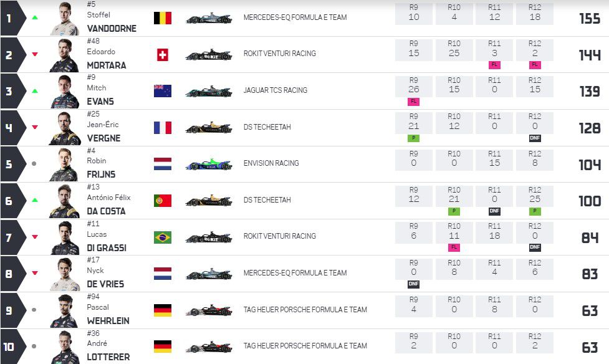Click the DNF badge under De Vries R9
The image size is (609, 364).
click(413, 284)
